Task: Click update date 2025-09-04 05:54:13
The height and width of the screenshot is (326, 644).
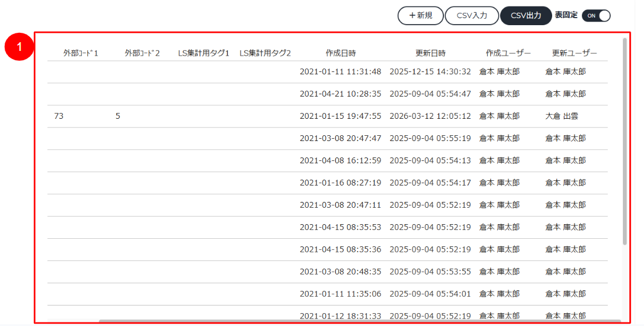Action: (431, 160)
